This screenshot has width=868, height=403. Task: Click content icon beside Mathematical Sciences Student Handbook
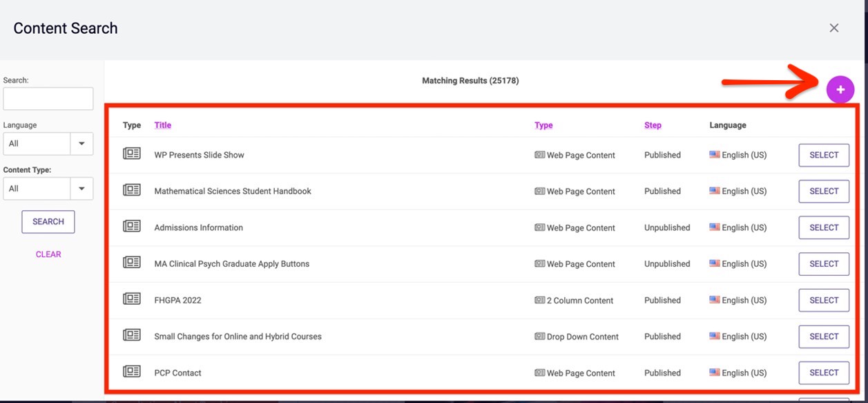[132, 190]
